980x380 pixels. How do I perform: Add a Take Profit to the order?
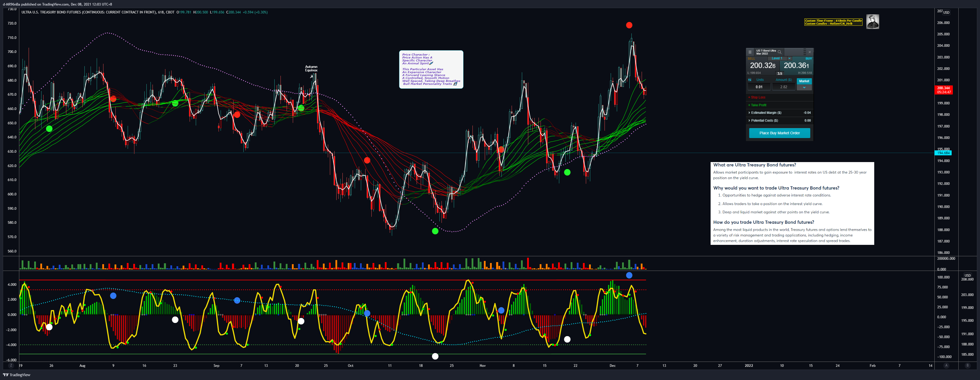click(x=757, y=105)
